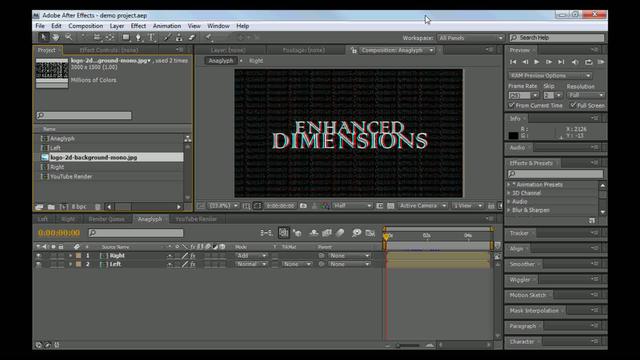This screenshot has height=360, width=640.
Task: Toggle the loop playback option
Action: coord(588,62)
